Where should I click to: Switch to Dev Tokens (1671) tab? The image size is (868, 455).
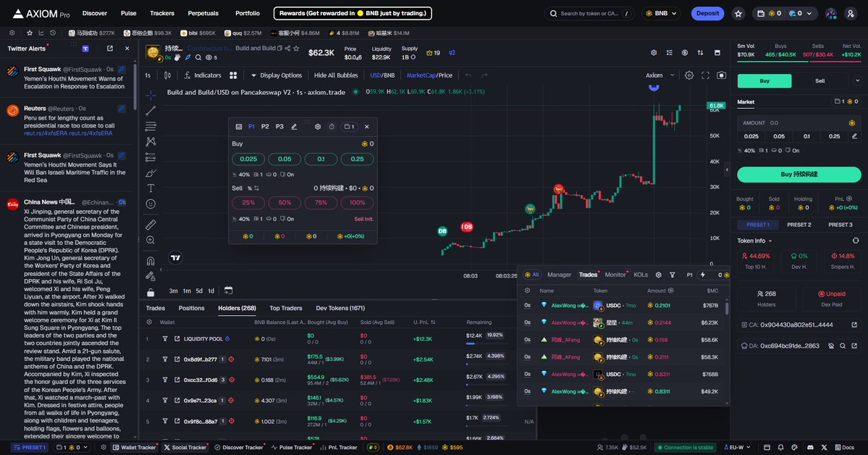340,308
